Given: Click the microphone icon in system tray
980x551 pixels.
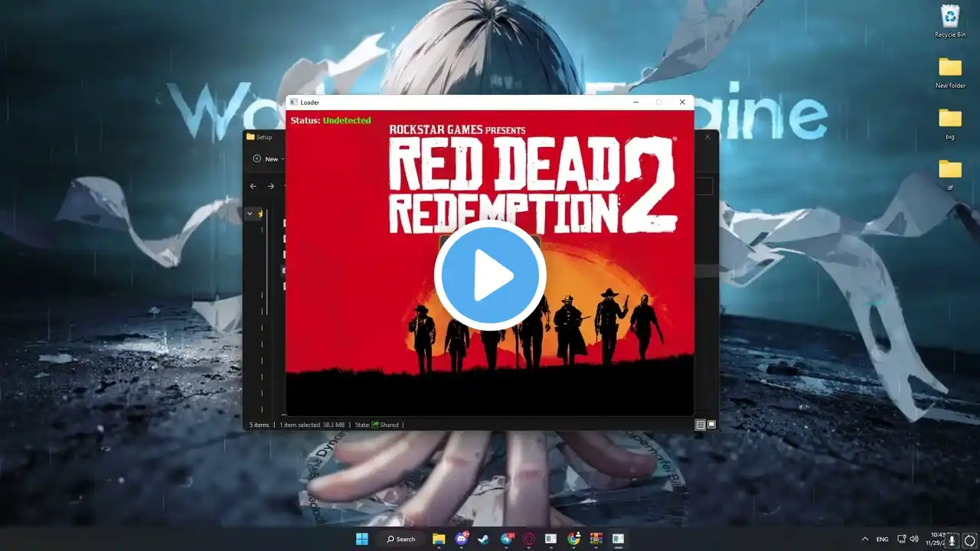Looking at the screenshot, I should coord(952,540).
